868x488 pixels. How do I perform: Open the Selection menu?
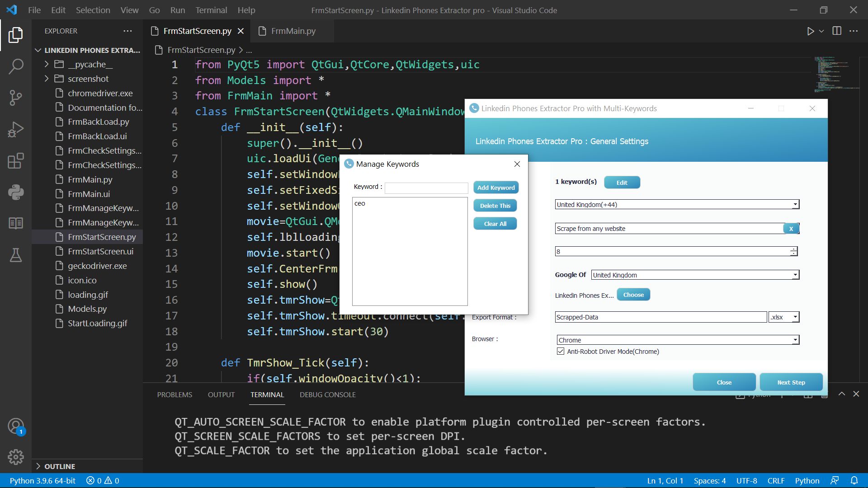[x=93, y=10]
